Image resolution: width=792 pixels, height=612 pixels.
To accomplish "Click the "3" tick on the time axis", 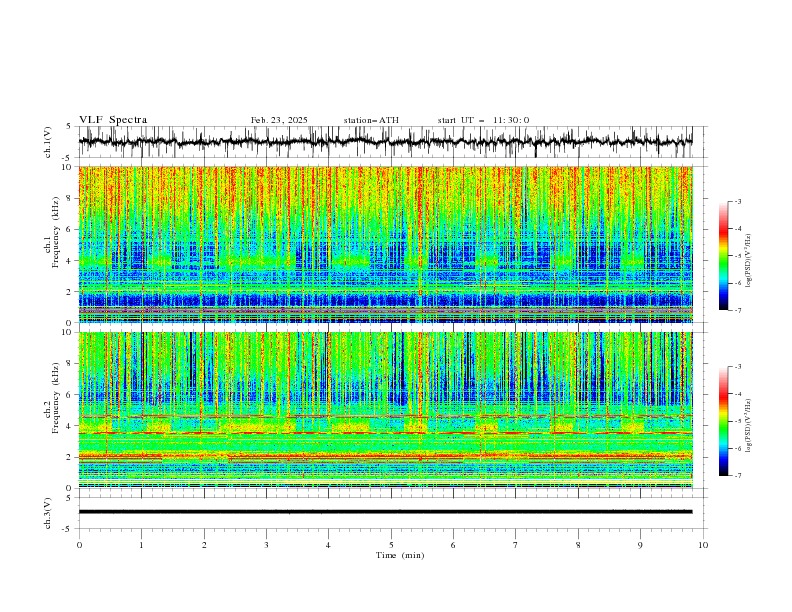I will (x=266, y=545).
